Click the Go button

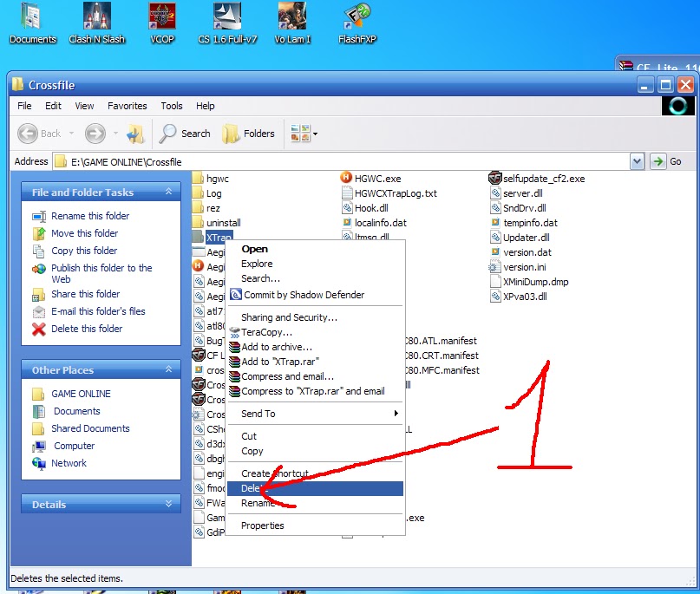(x=666, y=161)
